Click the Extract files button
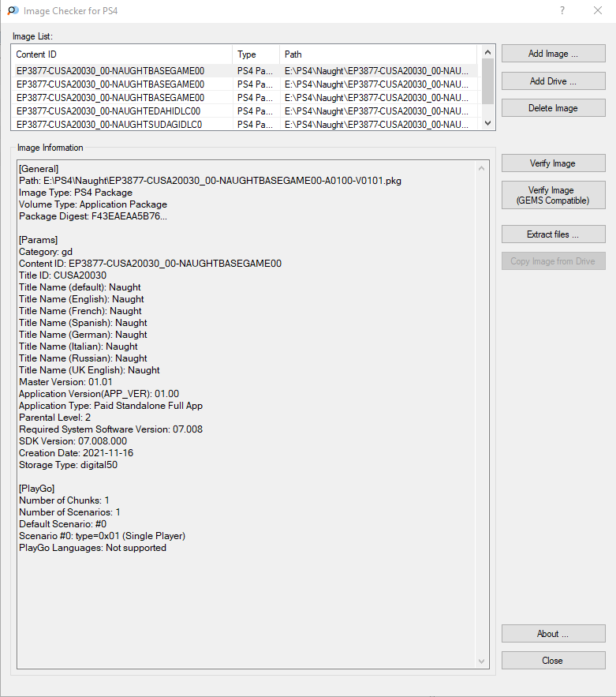Viewport: 616px width, 697px height. pyautogui.click(x=554, y=234)
